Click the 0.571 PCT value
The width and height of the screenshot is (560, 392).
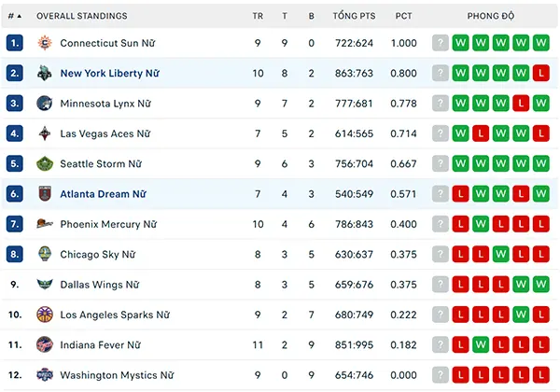[403, 194]
